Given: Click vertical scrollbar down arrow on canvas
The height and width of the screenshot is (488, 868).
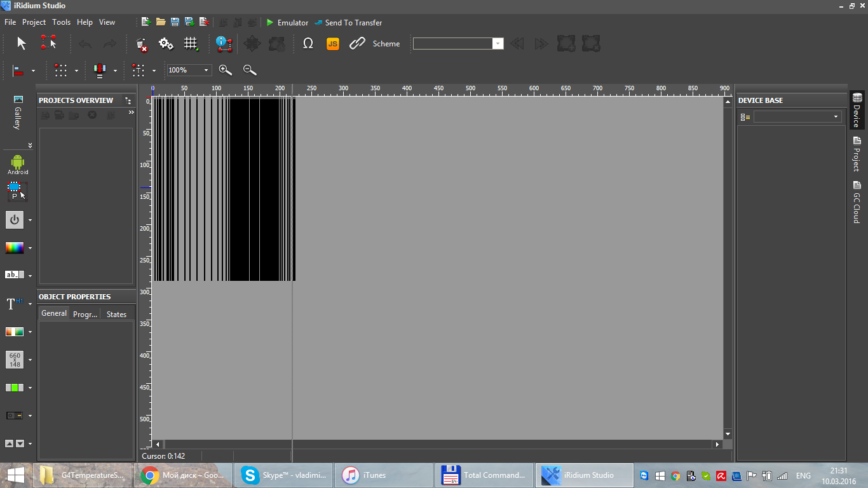Looking at the screenshot, I should point(728,435).
